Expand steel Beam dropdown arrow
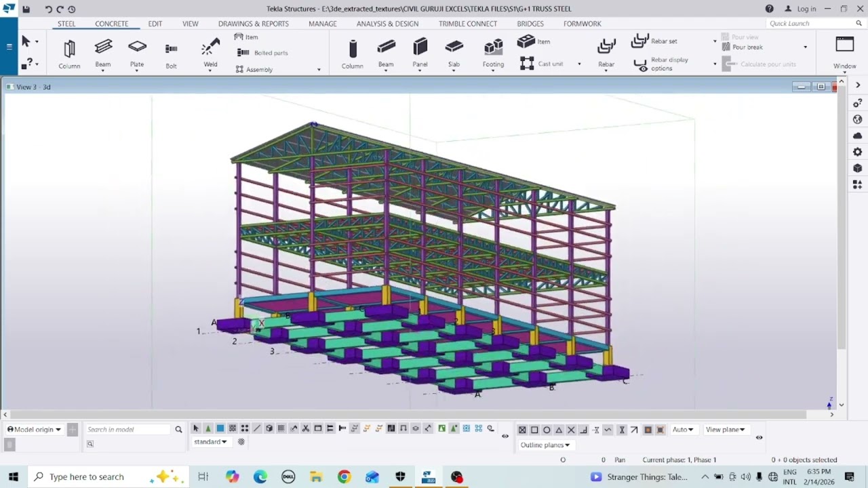Screen dimensions: 868x488 [103, 70]
